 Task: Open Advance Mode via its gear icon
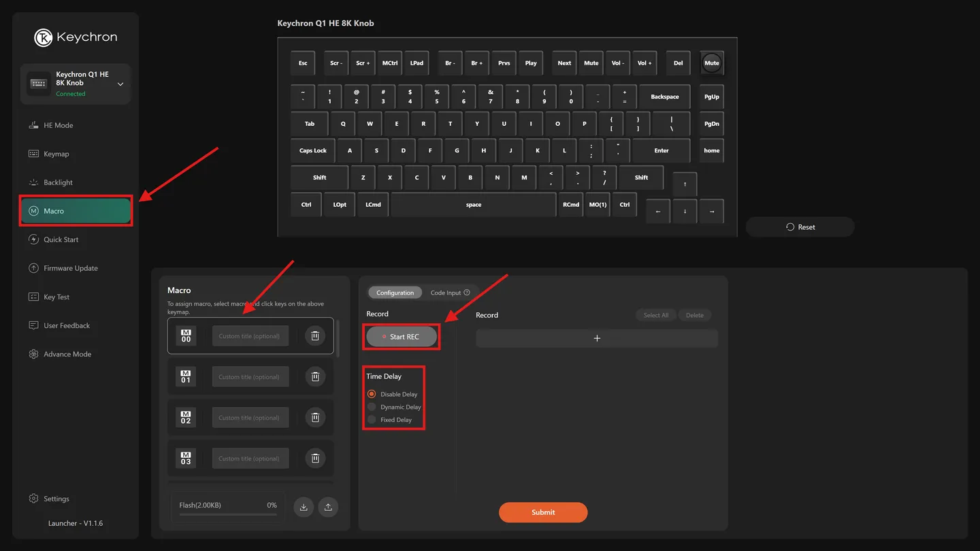click(33, 354)
